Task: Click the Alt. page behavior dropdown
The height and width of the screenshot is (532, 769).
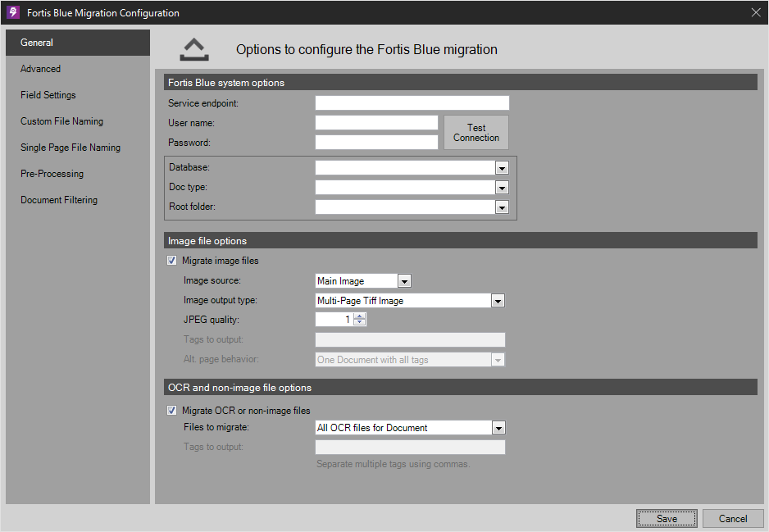Action: pyautogui.click(x=410, y=359)
